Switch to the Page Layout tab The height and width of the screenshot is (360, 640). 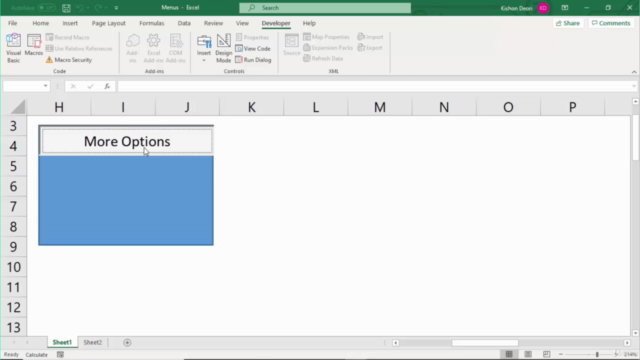pos(109,23)
